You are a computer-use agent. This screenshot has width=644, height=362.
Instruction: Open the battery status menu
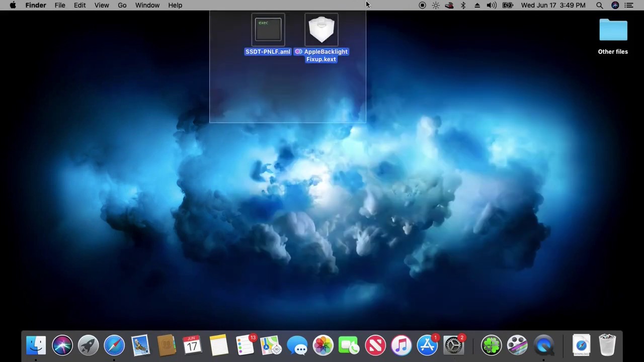508,5
